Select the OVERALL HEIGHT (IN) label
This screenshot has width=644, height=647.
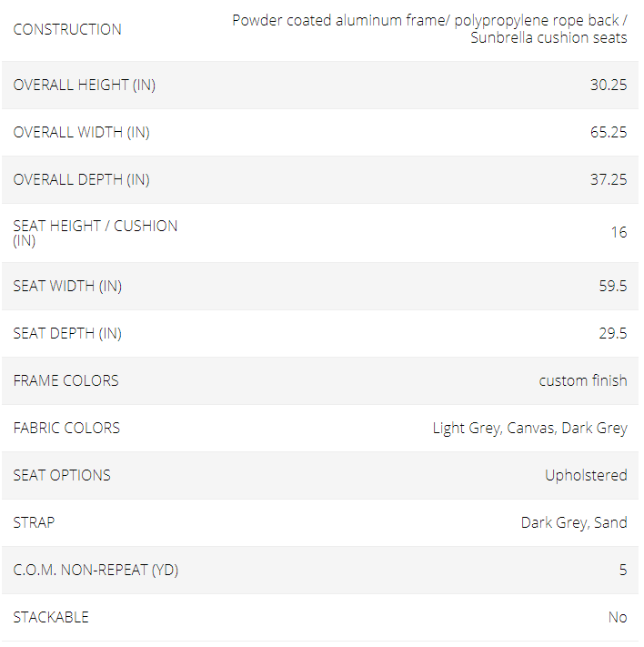click(x=85, y=85)
